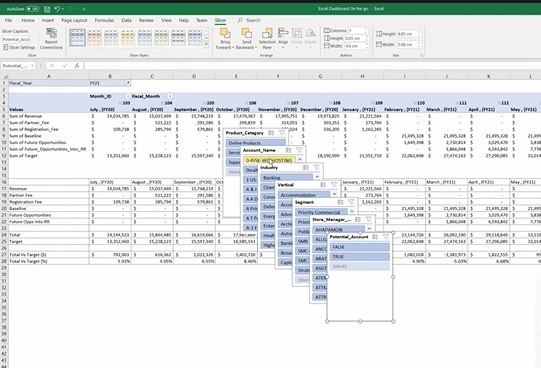Select FALSE in Potential_Account slicer
The height and width of the screenshot is (373, 541).
point(360,247)
